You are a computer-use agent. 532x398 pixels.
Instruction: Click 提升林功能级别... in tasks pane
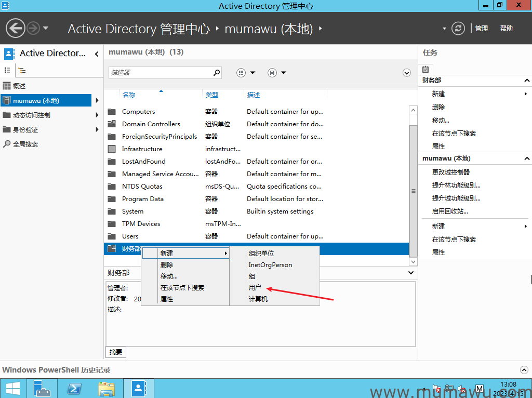[x=456, y=185]
